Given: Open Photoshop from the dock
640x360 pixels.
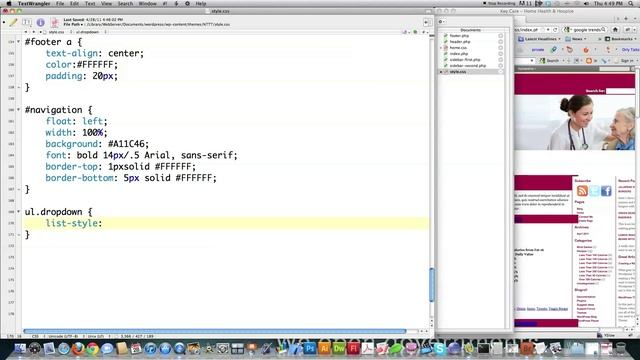Looking at the screenshot, I should pos(310,349).
